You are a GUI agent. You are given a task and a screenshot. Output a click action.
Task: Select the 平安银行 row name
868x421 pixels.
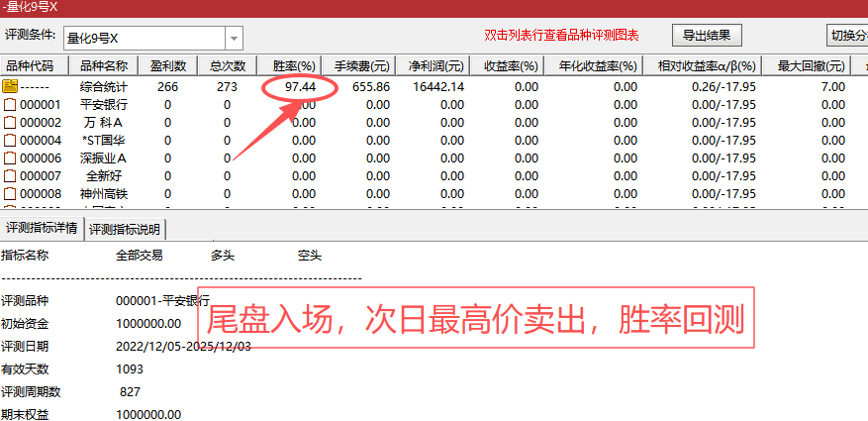pos(103,104)
